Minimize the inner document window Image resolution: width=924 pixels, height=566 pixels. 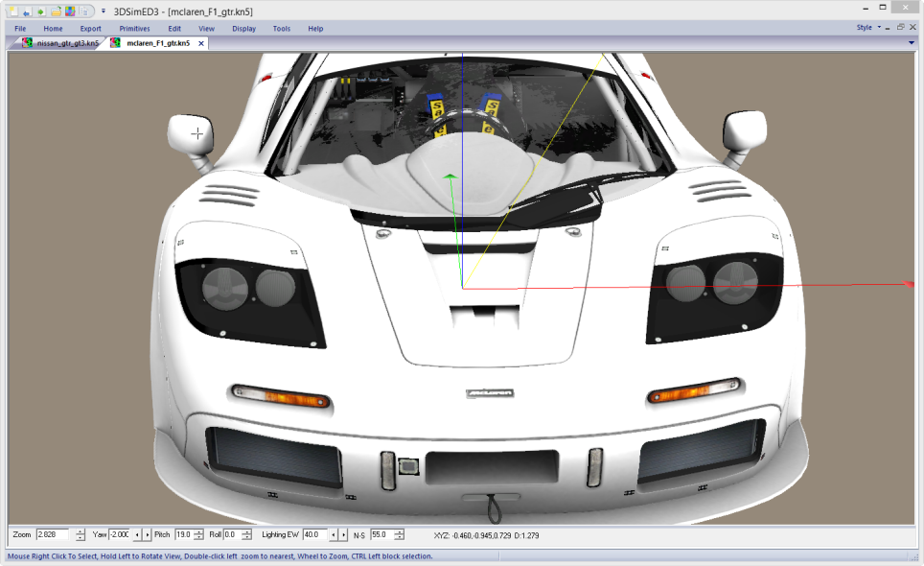[888, 28]
